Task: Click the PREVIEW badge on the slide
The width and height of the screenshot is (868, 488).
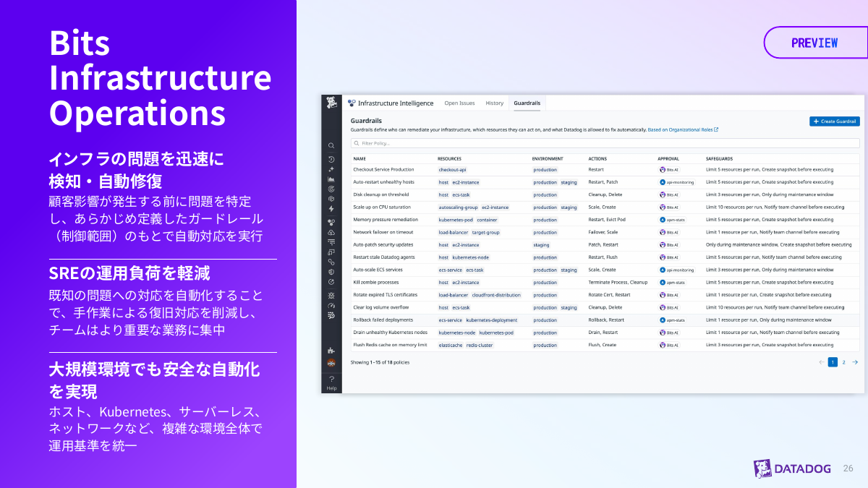Action: (814, 43)
